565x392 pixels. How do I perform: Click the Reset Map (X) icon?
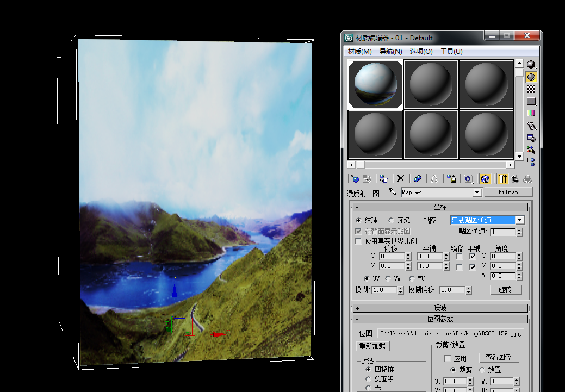point(400,178)
